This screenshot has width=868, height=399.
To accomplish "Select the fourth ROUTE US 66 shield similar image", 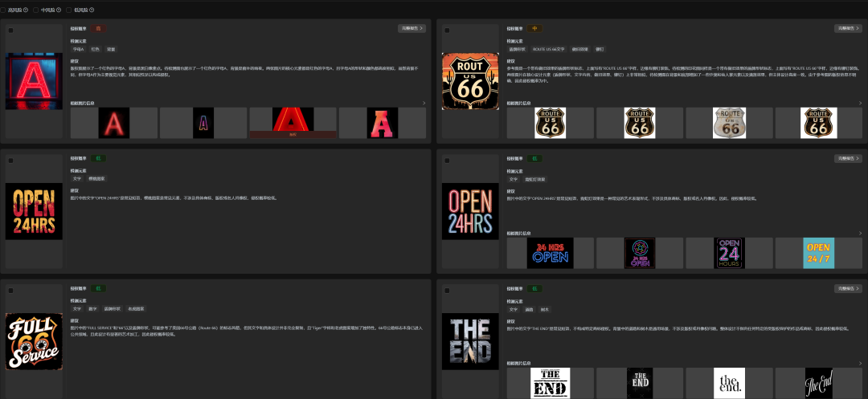I will [x=819, y=123].
